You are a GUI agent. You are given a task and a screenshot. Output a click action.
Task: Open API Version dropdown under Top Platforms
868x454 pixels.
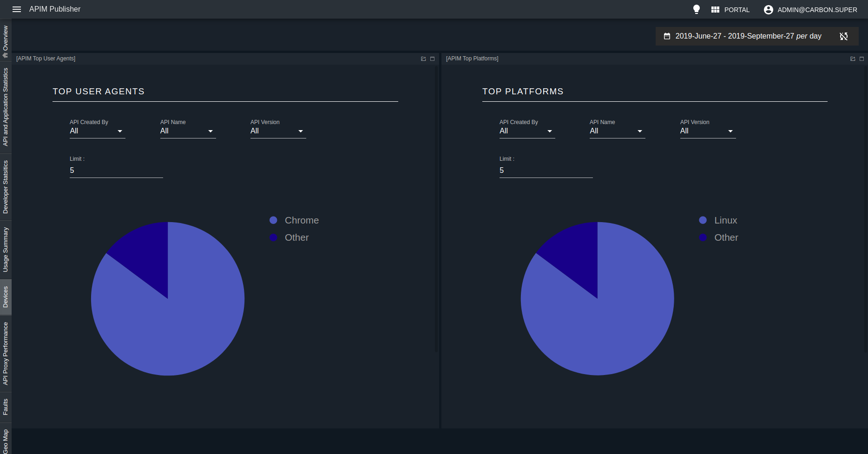(x=708, y=131)
